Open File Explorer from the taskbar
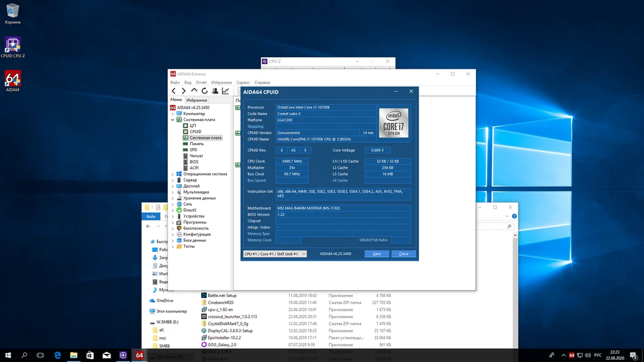This screenshot has width=644, height=362. (74, 355)
